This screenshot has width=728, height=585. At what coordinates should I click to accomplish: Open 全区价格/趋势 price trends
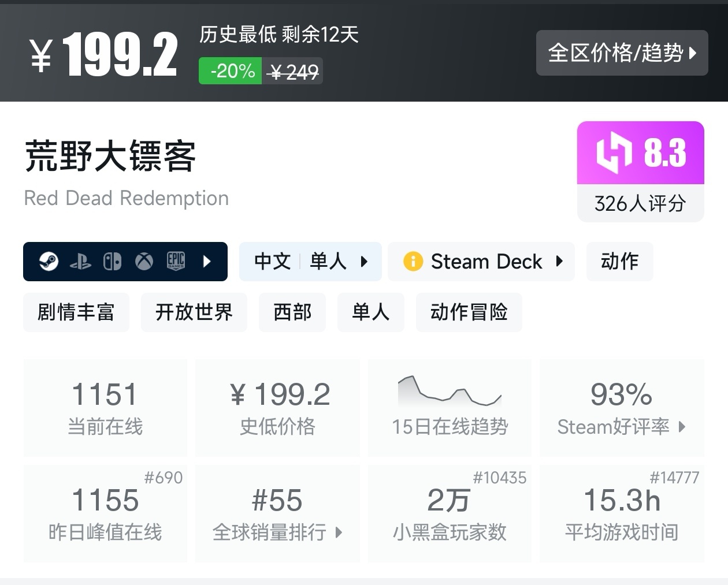click(x=622, y=53)
